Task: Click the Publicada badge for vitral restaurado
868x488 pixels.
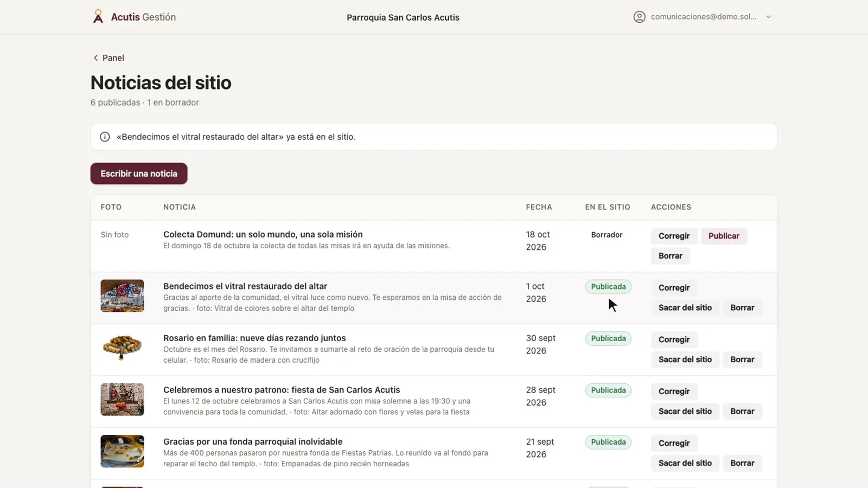Action: point(608,287)
